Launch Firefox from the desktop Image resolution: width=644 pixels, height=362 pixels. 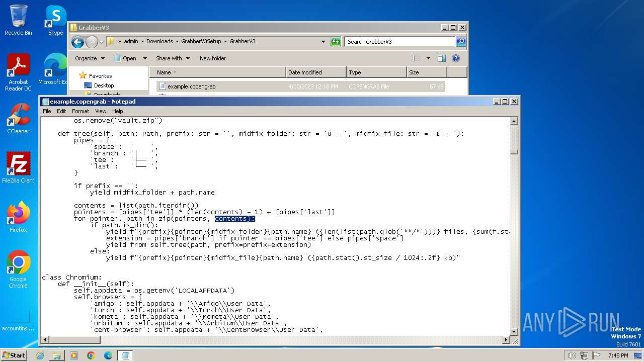tap(18, 217)
